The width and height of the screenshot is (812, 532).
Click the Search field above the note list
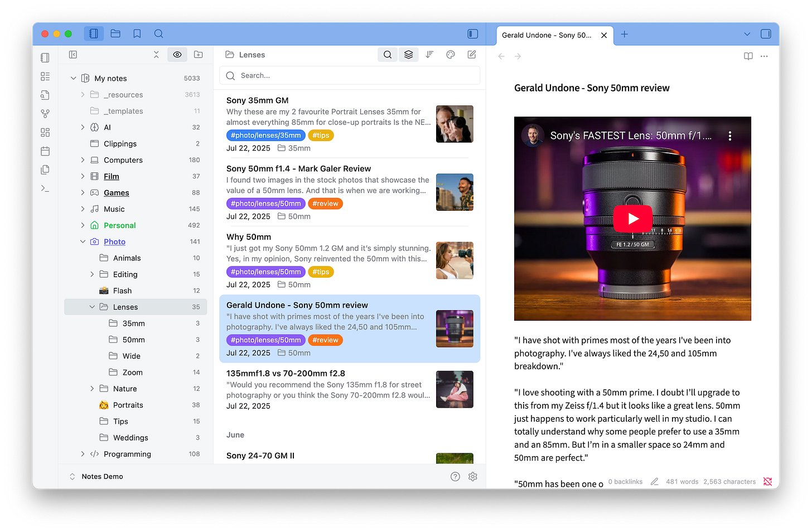click(350, 75)
